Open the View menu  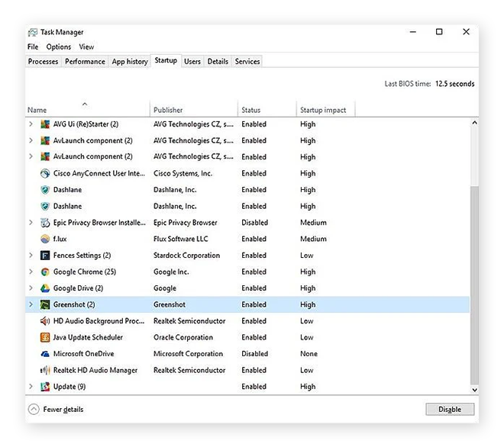click(86, 47)
